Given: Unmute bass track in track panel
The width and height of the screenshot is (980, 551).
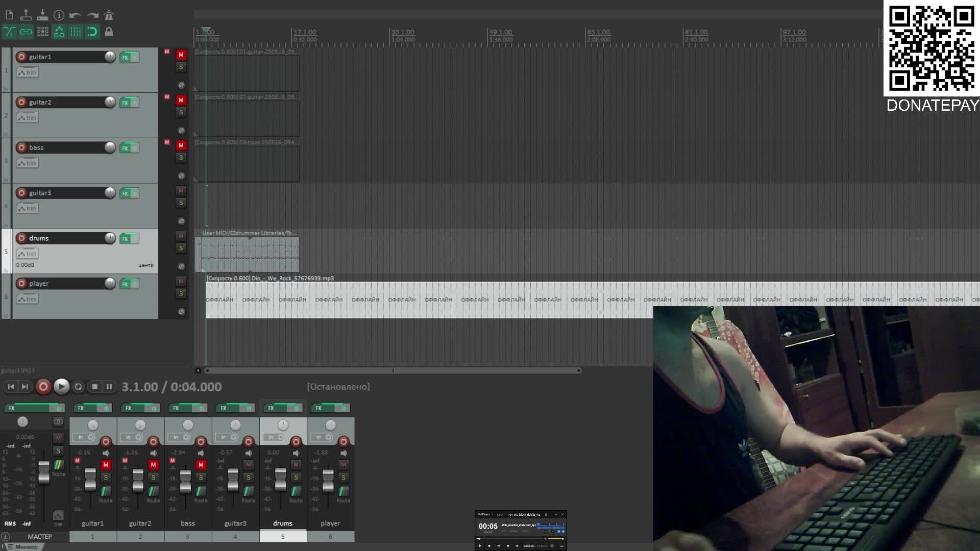Looking at the screenshot, I should [x=181, y=145].
